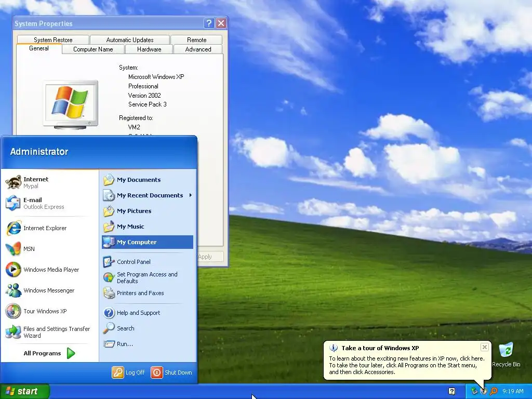This screenshot has width=532, height=399.
Task: Switch to Advanced tab
Action: pyautogui.click(x=198, y=49)
